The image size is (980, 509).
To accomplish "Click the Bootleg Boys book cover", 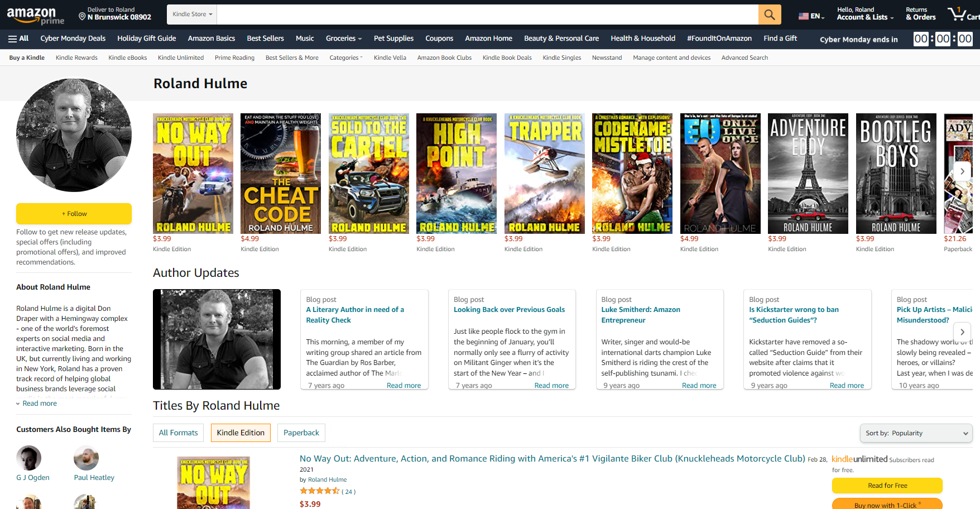I will point(896,173).
